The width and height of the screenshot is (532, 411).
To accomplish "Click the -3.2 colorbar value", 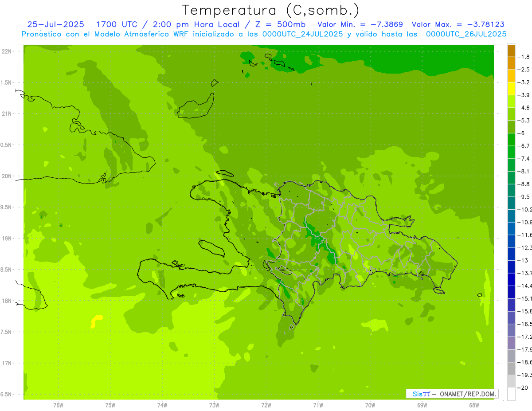I will pyautogui.click(x=524, y=82).
